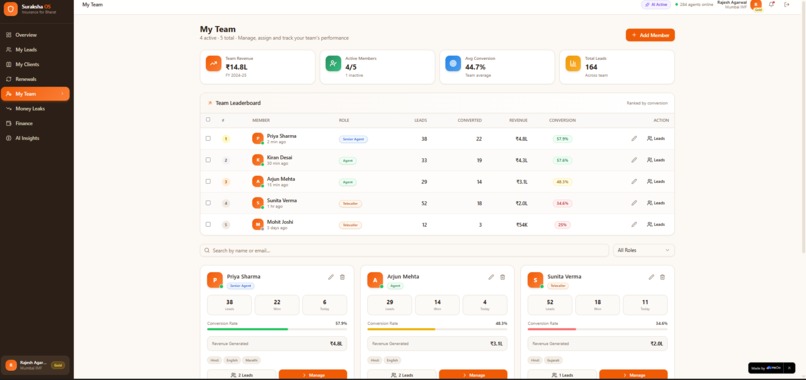Click the Avg Conversion blue icon

[x=453, y=63]
